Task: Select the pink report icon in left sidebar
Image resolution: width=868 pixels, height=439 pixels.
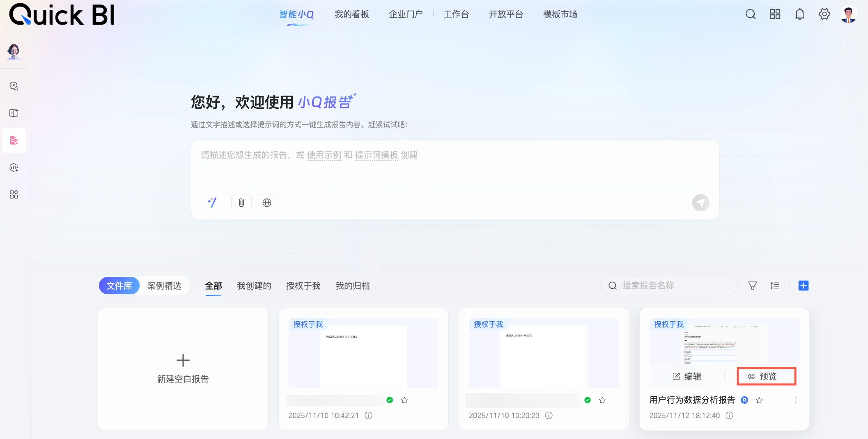Action: [x=14, y=140]
